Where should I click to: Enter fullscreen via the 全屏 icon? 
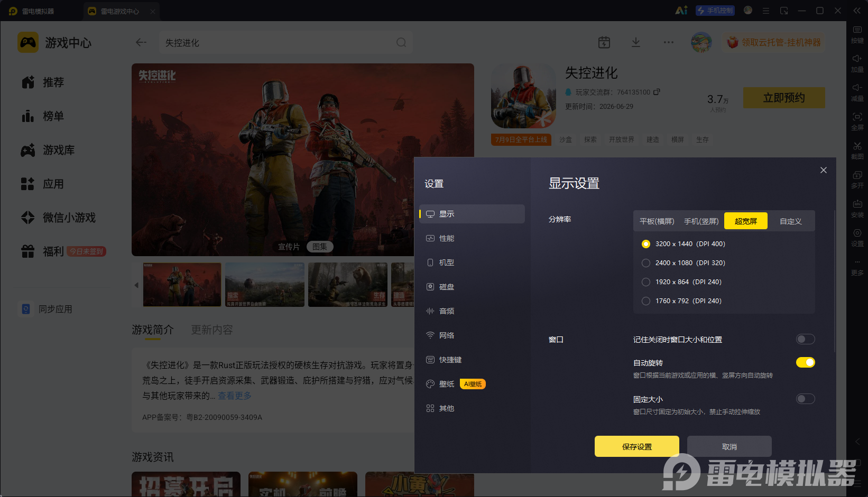tap(857, 121)
